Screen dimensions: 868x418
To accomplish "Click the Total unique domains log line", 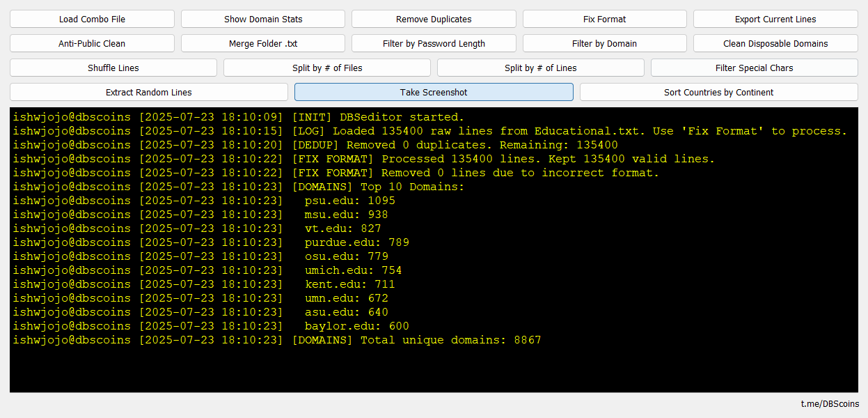I will click(x=416, y=340).
